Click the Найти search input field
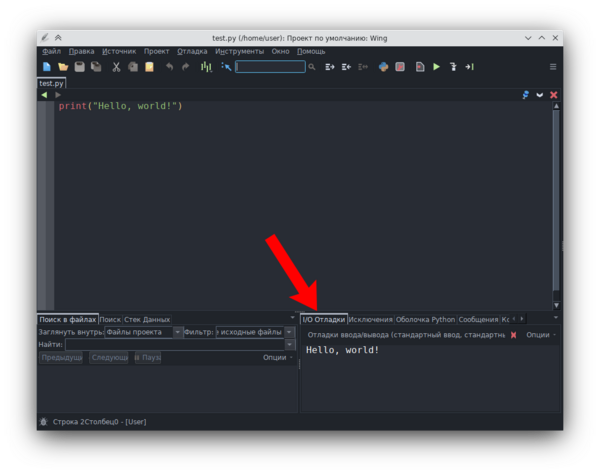 (x=176, y=344)
